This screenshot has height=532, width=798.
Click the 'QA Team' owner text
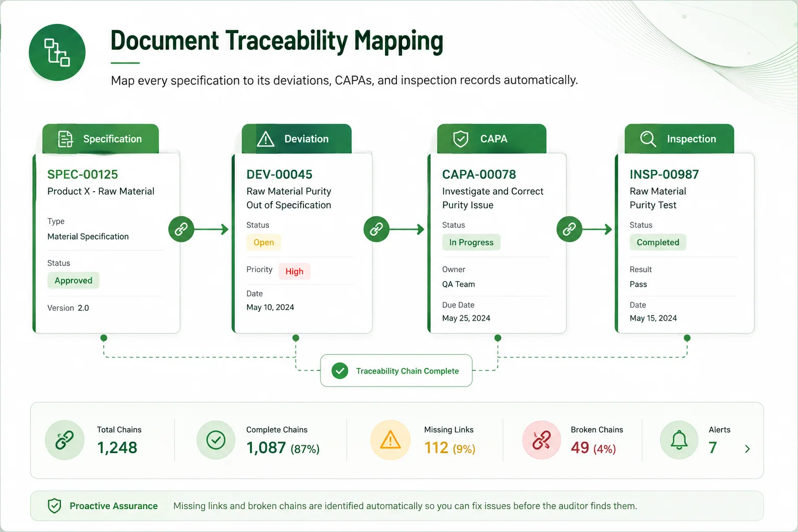(458, 284)
